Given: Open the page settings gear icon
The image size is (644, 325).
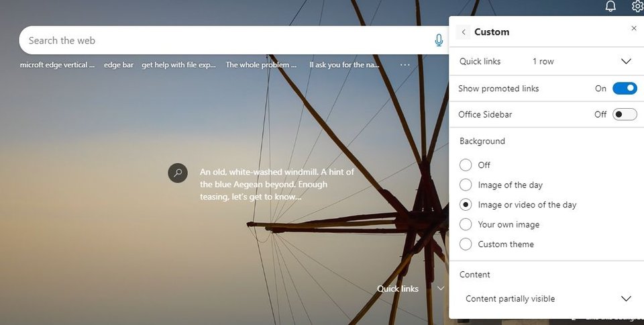Looking at the screenshot, I should tap(638, 6).
